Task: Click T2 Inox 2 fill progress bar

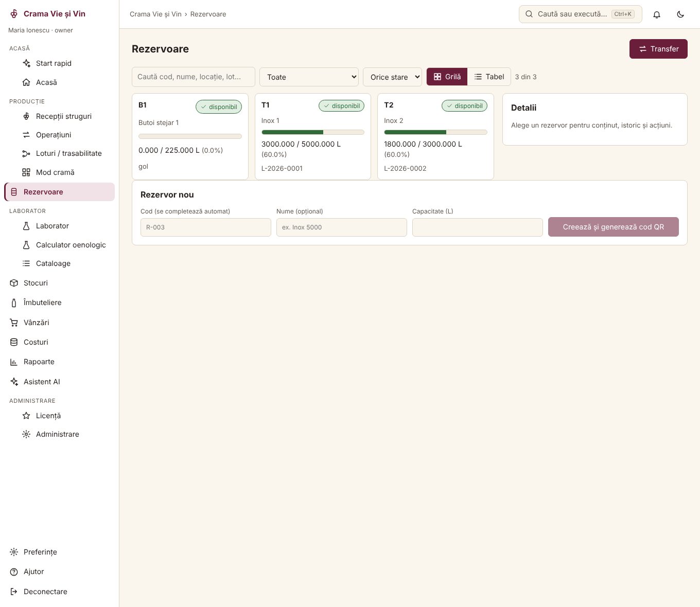Action: [435, 132]
